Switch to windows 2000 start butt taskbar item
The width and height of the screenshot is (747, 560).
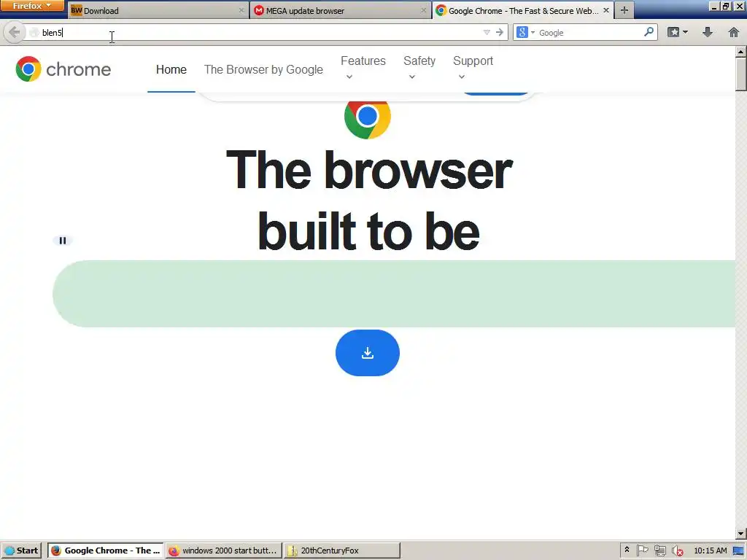click(x=223, y=551)
